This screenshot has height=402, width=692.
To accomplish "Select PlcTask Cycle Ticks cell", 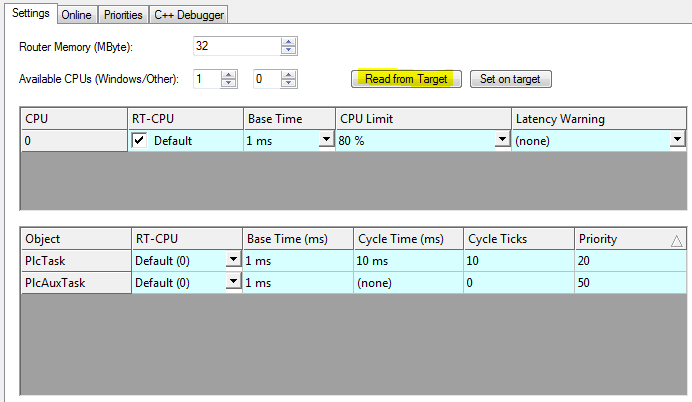I will [519, 261].
